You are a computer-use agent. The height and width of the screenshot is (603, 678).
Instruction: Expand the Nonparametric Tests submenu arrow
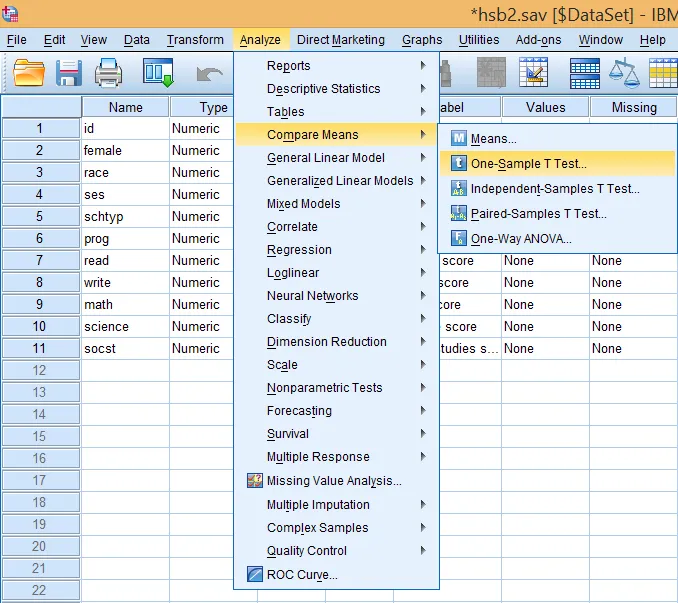tap(423, 387)
